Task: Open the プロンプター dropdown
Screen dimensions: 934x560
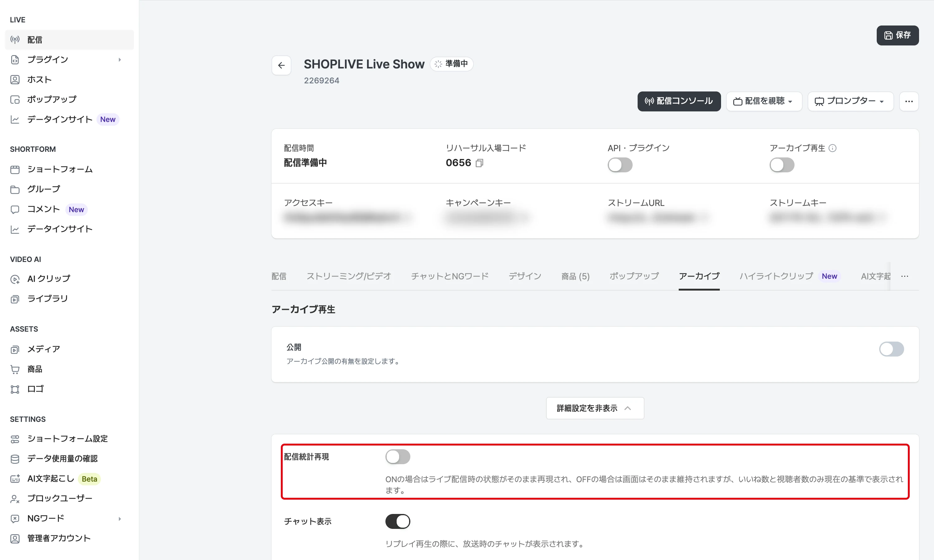Action: 850,101
